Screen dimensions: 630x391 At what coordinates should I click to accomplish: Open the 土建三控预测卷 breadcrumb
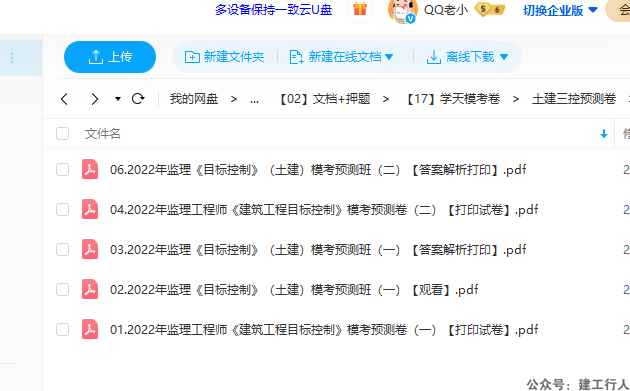574,99
